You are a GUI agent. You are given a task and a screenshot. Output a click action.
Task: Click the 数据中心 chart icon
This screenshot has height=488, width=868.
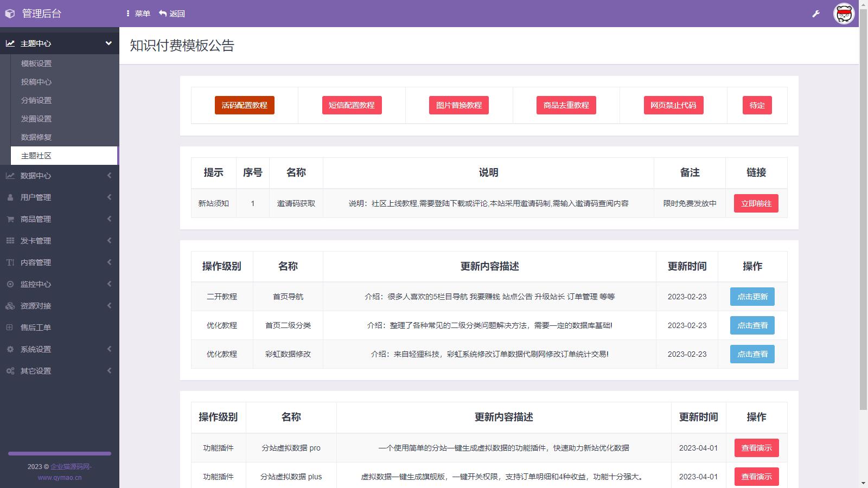coord(10,176)
